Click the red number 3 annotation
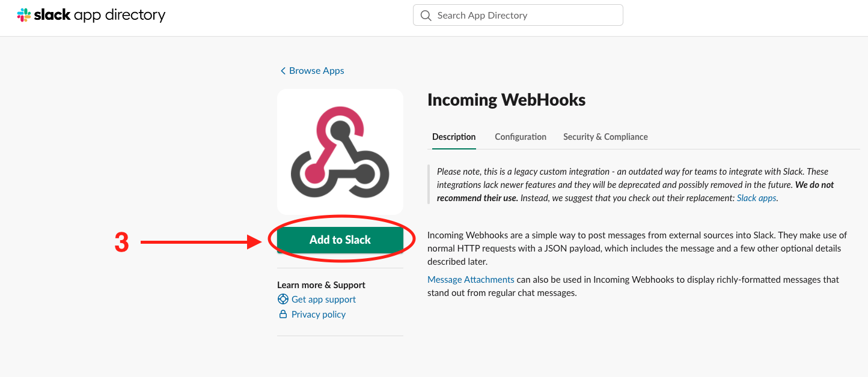 (121, 243)
